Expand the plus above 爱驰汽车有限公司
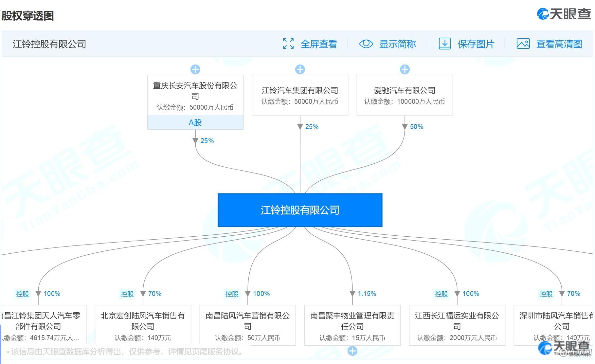 405,69
